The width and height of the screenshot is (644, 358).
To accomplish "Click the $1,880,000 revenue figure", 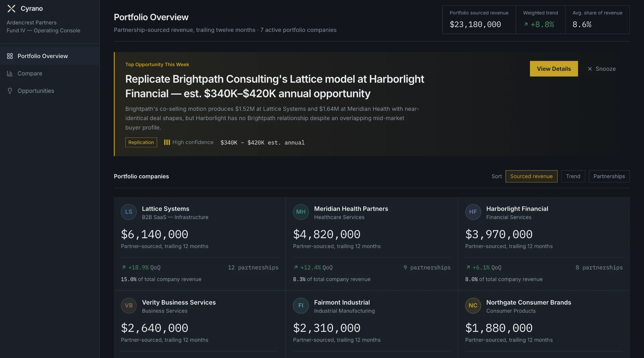I will point(499,328).
